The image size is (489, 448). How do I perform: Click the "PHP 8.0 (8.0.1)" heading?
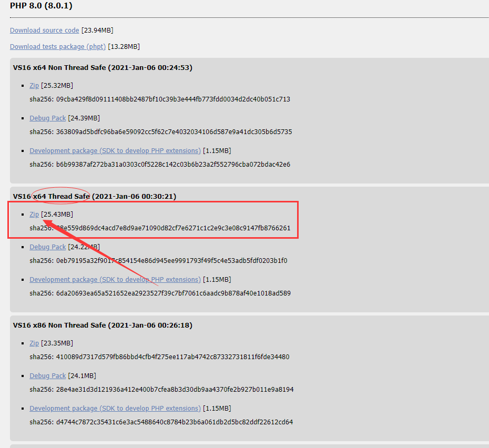(41, 6)
